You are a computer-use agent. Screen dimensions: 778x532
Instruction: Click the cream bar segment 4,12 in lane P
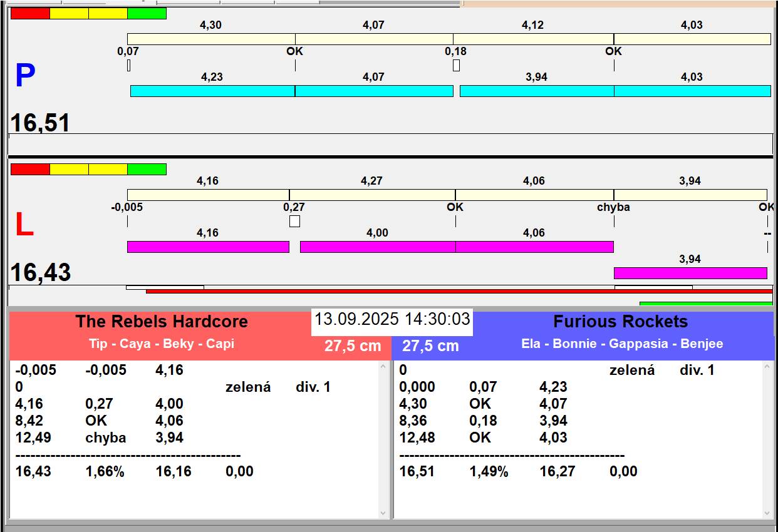coord(533,39)
